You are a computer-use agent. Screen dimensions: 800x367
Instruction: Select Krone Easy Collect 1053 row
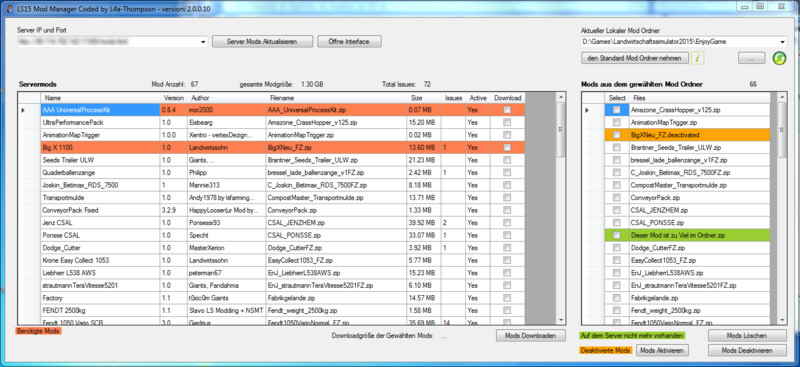(284, 260)
